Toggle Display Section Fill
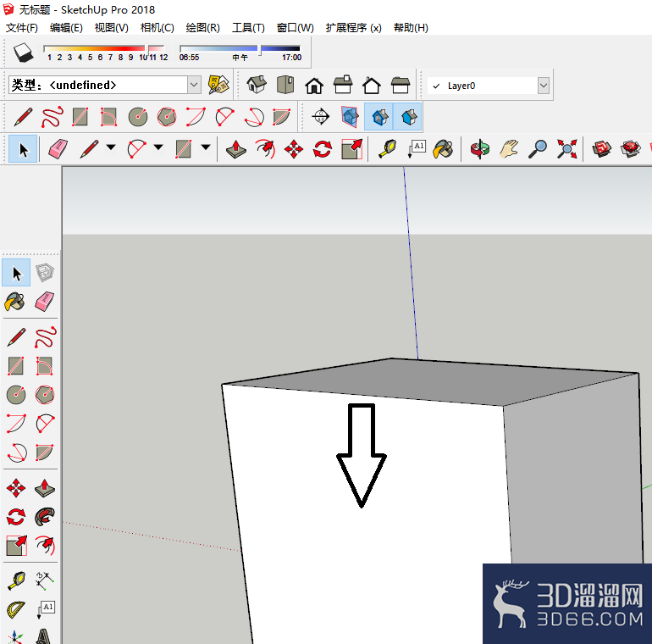 (407, 116)
